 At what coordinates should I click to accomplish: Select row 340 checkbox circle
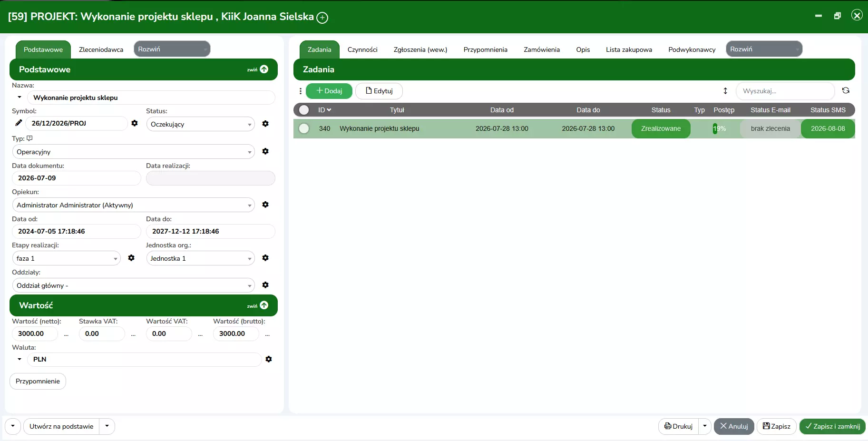(304, 128)
